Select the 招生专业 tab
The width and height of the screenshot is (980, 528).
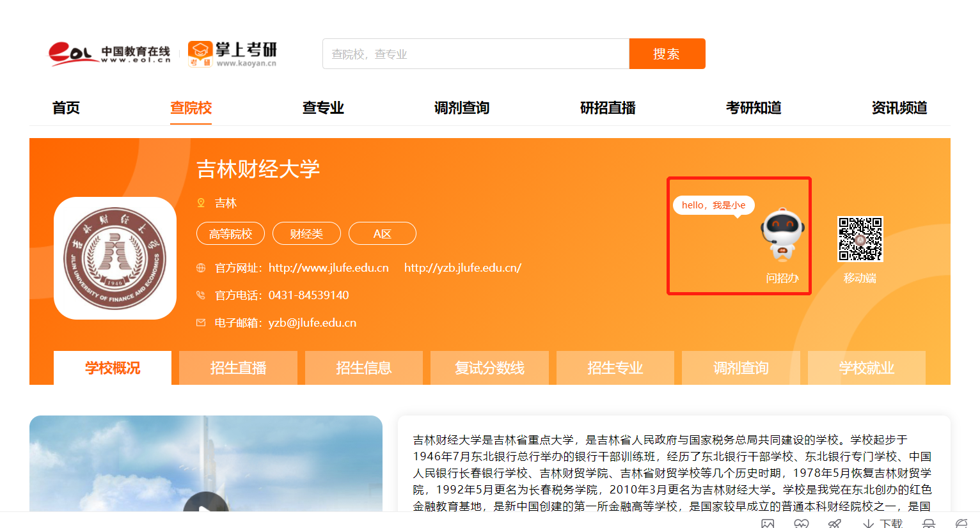[615, 368]
